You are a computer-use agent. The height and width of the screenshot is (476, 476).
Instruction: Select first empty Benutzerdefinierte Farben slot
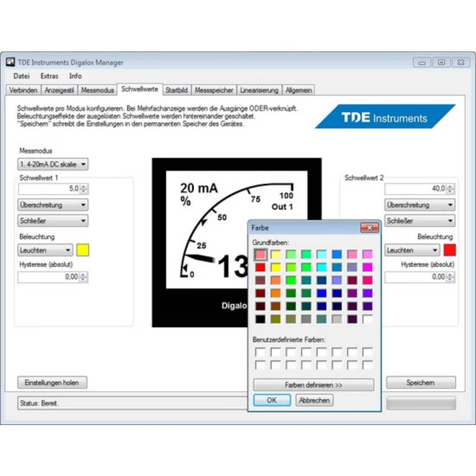tap(260, 352)
